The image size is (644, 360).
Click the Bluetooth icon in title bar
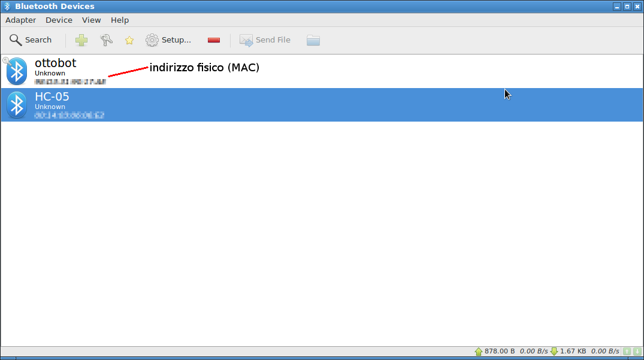7,6
